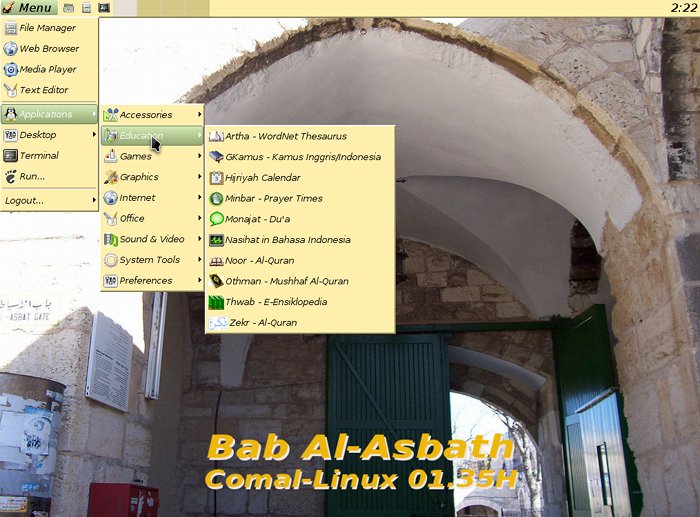Click the Internet globe icon

(111, 197)
